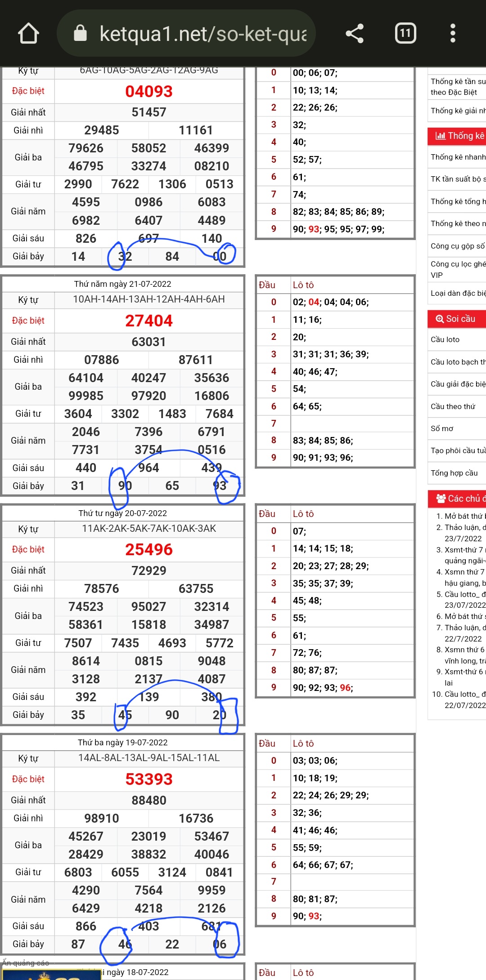486x980 pixels.
Task: Open topic 1 Mở bát thứ link
Action: (x=465, y=516)
